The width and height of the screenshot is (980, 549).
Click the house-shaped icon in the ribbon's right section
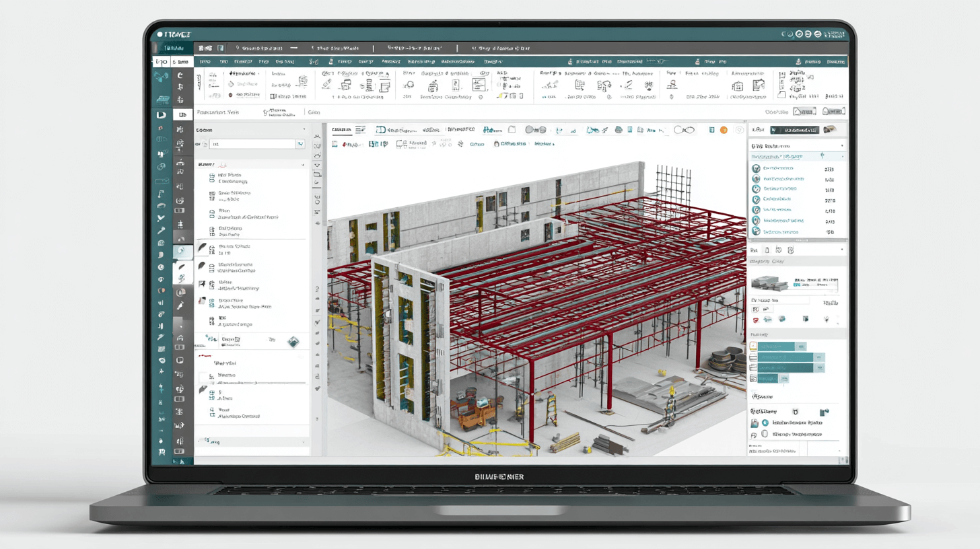(x=738, y=85)
